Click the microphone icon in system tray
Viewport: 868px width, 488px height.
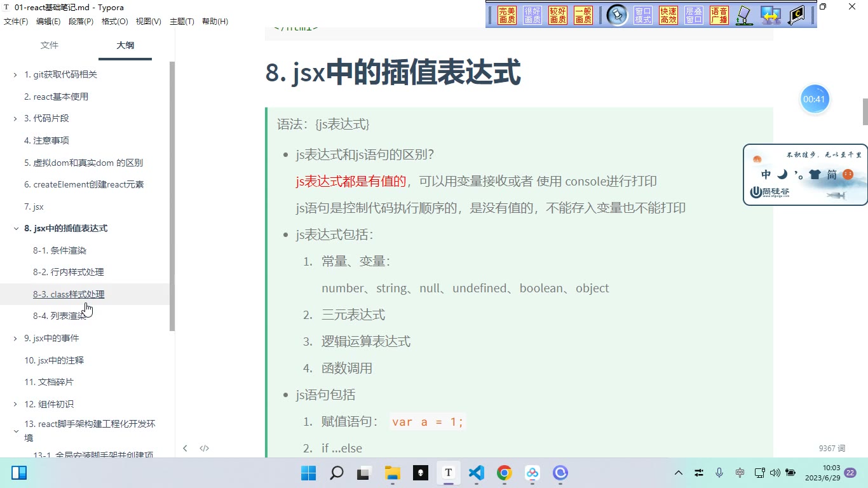click(x=719, y=473)
